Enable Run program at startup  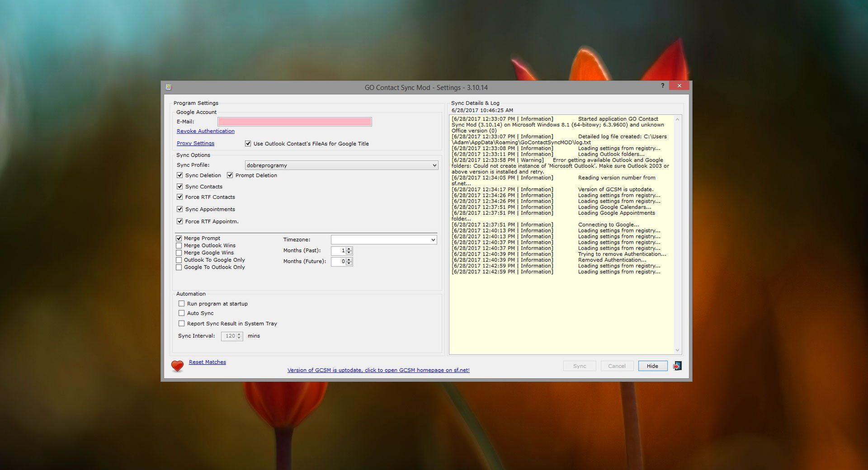pyautogui.click(x=182, y=303)
